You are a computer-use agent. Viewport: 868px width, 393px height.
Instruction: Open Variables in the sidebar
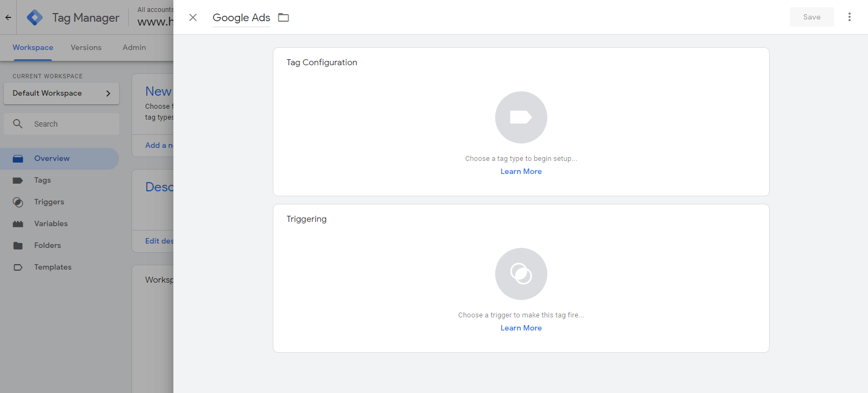coord(51,224)
